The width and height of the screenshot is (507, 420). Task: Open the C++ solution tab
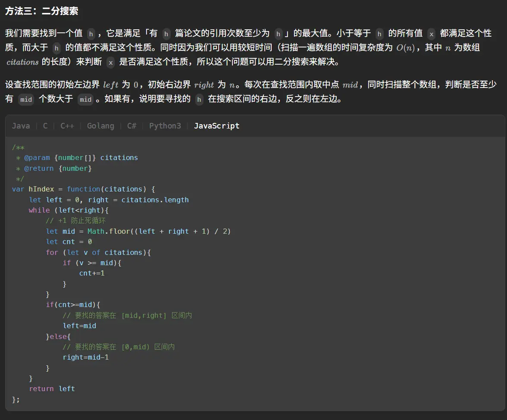click(67, 126)
